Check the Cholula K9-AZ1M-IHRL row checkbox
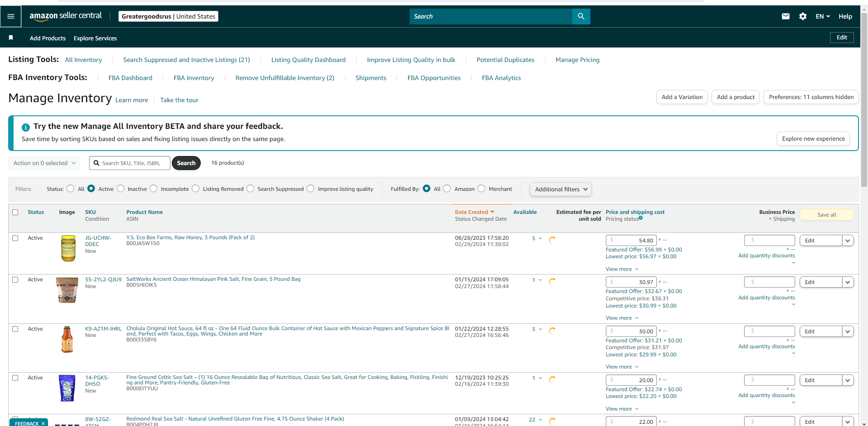The image size is (868, 426). click(15, 329)
